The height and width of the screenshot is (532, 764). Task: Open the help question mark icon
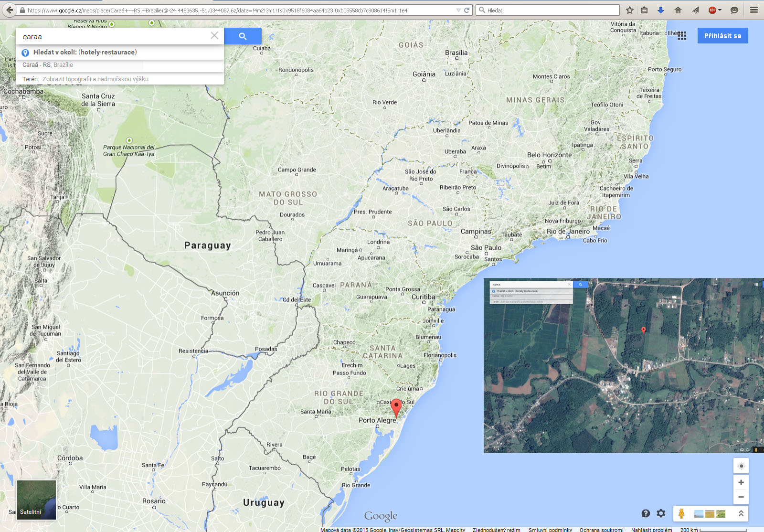[x=646, y=513]
